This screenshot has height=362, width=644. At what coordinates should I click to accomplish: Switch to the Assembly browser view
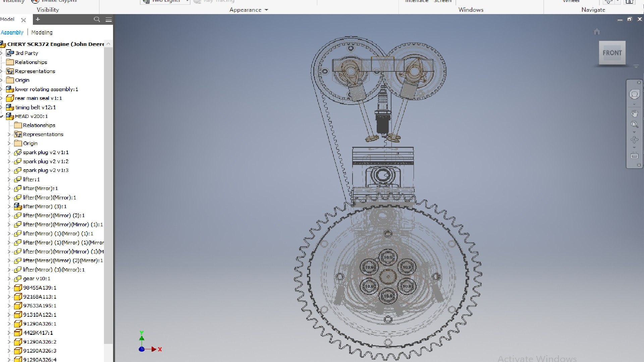coord(12,33)
